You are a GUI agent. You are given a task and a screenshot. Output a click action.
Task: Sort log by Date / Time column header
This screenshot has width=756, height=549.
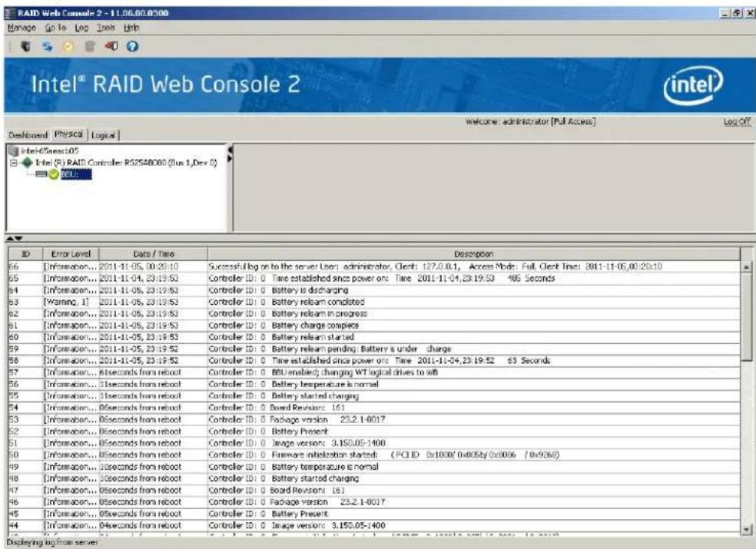tap(154, 254)
